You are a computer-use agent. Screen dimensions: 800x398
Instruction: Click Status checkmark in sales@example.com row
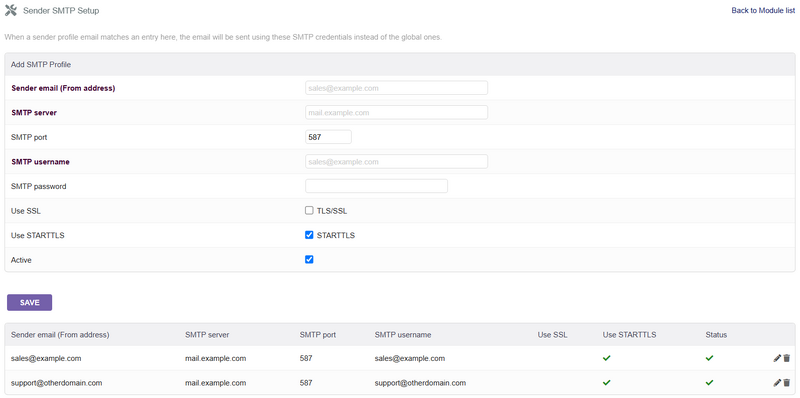point(709,358)
